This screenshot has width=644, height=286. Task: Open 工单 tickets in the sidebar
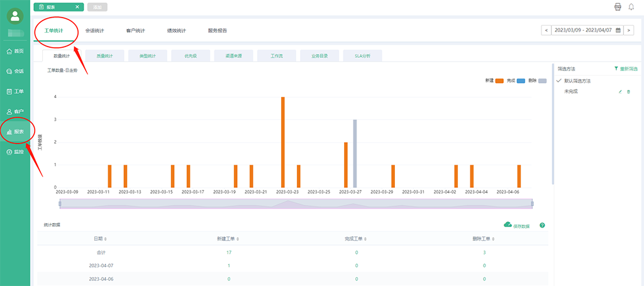(x=15, y=92)
